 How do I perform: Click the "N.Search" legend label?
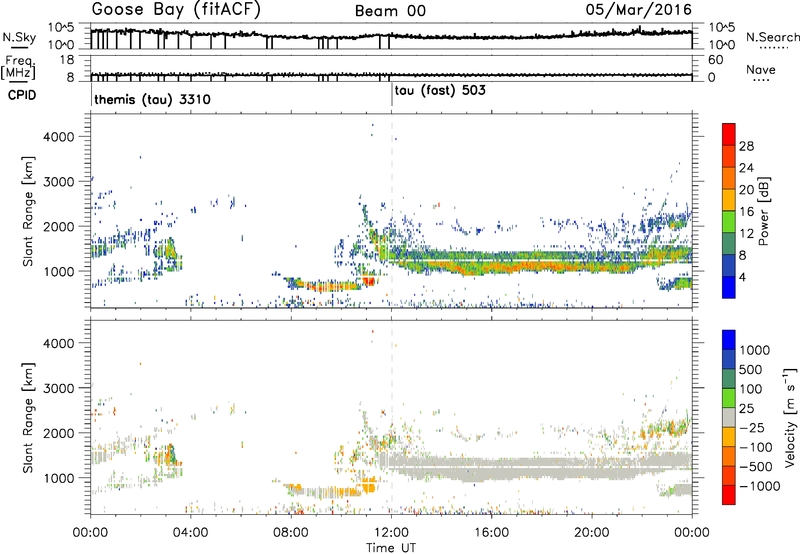772,37
